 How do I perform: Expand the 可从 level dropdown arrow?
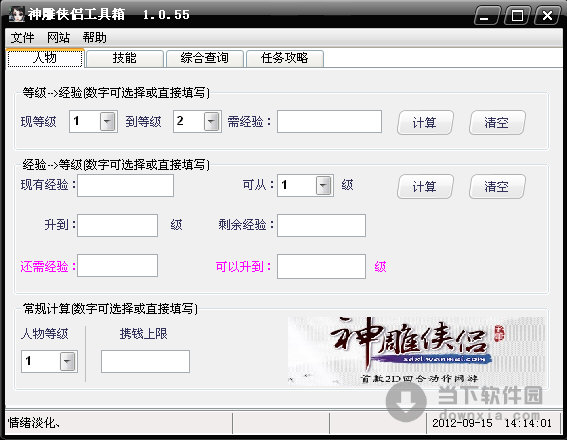coord(324,186)
